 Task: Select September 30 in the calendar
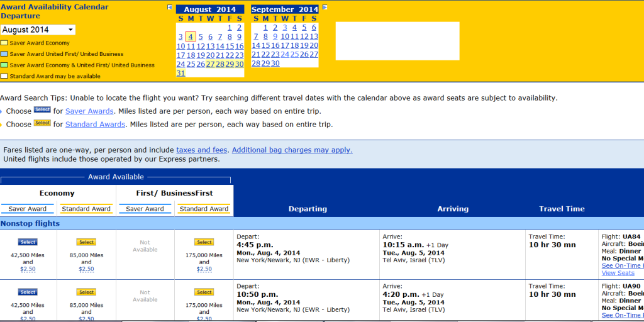click(275, 64)
